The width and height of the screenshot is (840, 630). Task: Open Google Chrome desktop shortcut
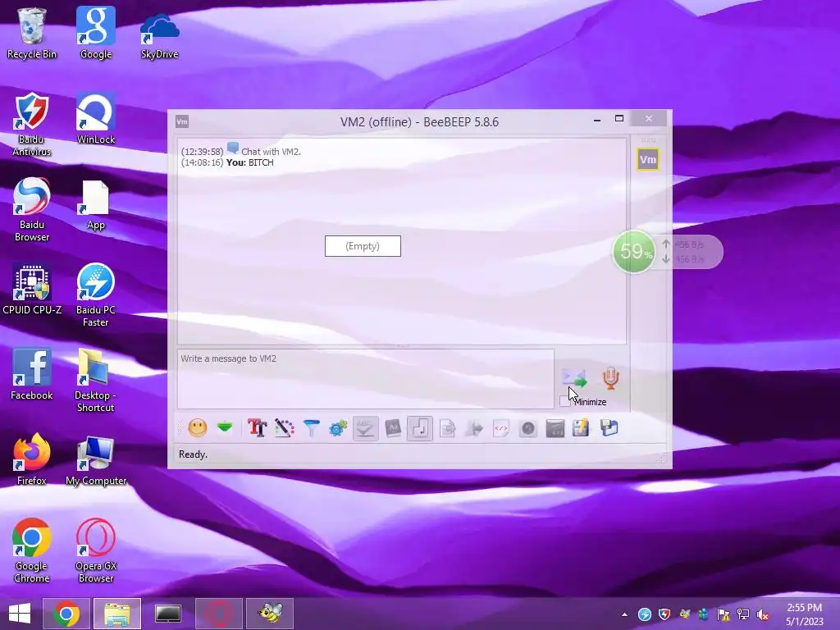(x=32, y=550)
